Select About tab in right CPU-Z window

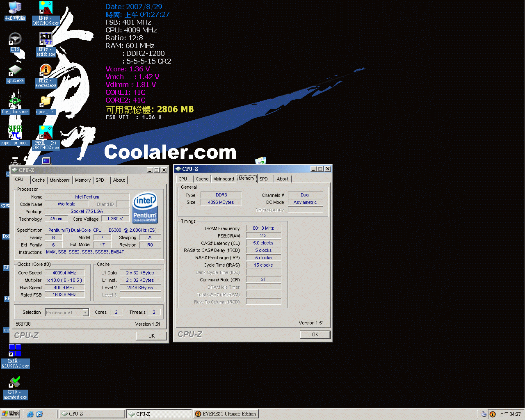283,179
